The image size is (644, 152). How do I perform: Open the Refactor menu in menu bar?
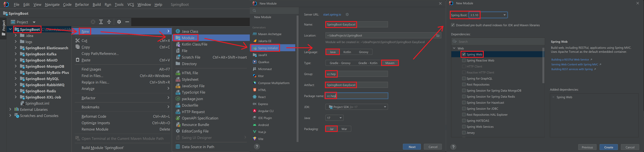(82, 5)
